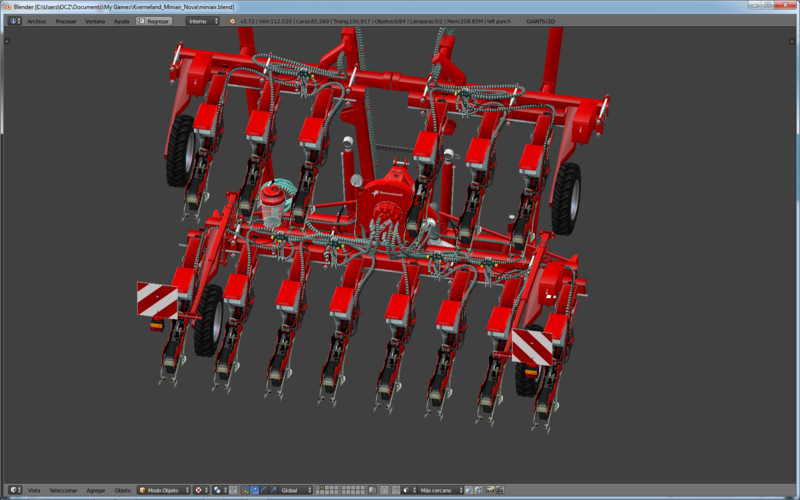Click the Blender logo icon in info header
Image resolution: width=800 pixels, height=500 pixels.
(233, 20)
